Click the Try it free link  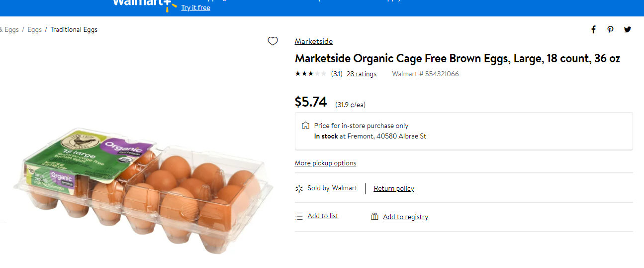(195, 7)
